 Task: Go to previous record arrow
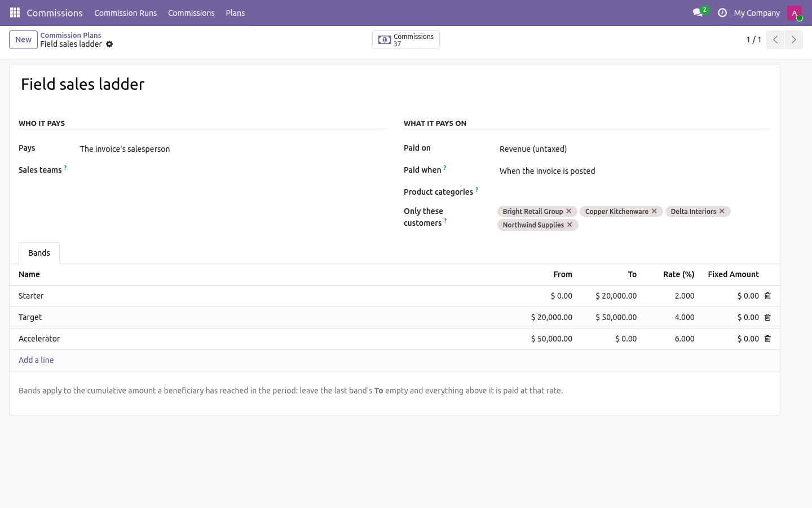[775, 40]
